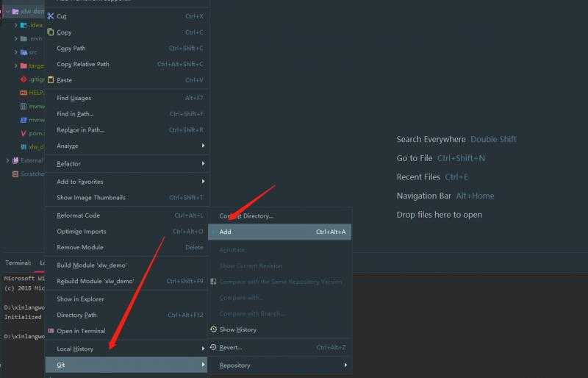Screen dimensions: 588x378
Task: Click the Paste clipboard icon
Action: 51,80
